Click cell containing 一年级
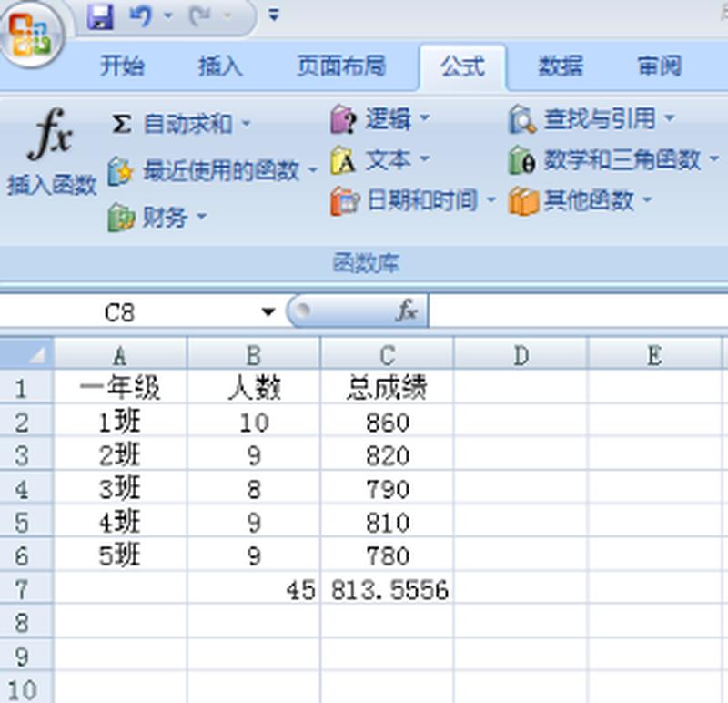Image resolution: width=728 pixels, height=703 pixels. tap(120, 387)
